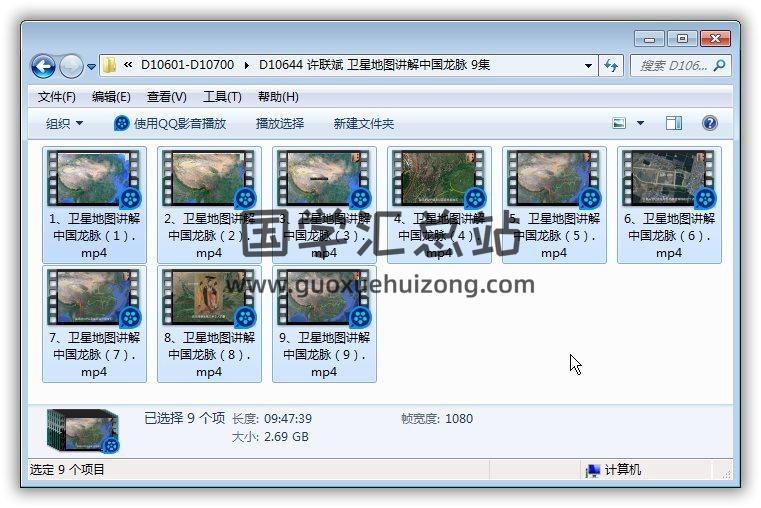Click 使用QQ影音播放 button
The image size is (761, 508).
point(170,123)
